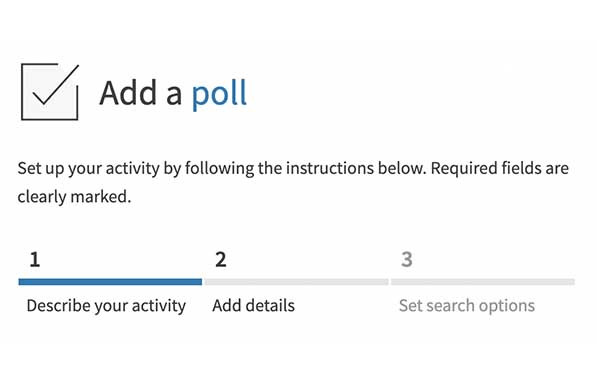This screenshot has width=597, height=380.
Task: Click the blue word "poll" in the heading
Action: [219, 94]
